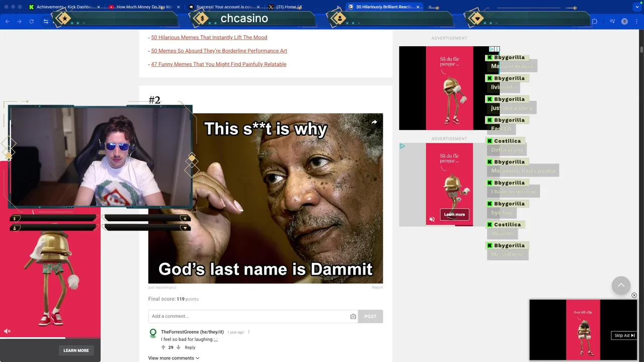Open 47 Funny Memes Painfully Relatable link
This screenshot has width=644, height=362.
[x=218, y=64]
